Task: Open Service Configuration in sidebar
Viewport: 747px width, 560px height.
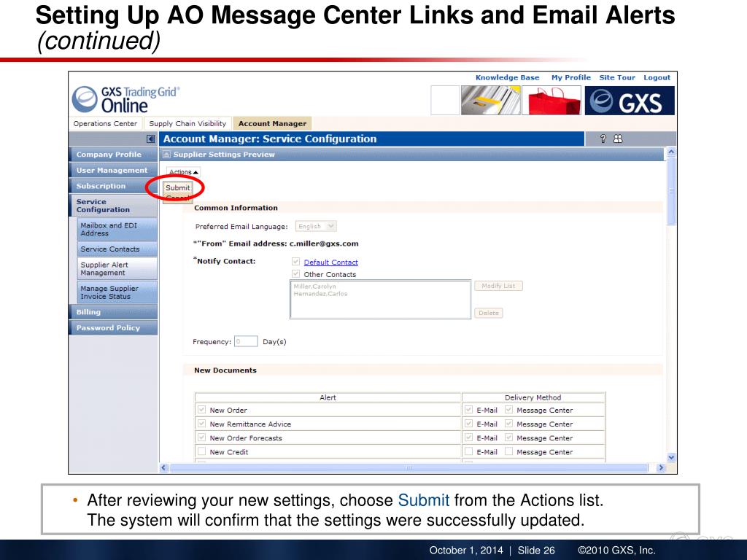Action: [x=113, y=205]
